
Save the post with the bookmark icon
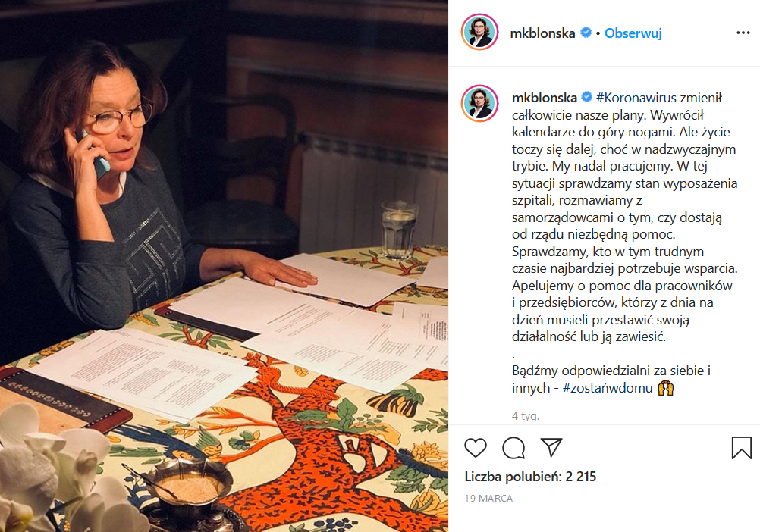click(x=742, y=447)
